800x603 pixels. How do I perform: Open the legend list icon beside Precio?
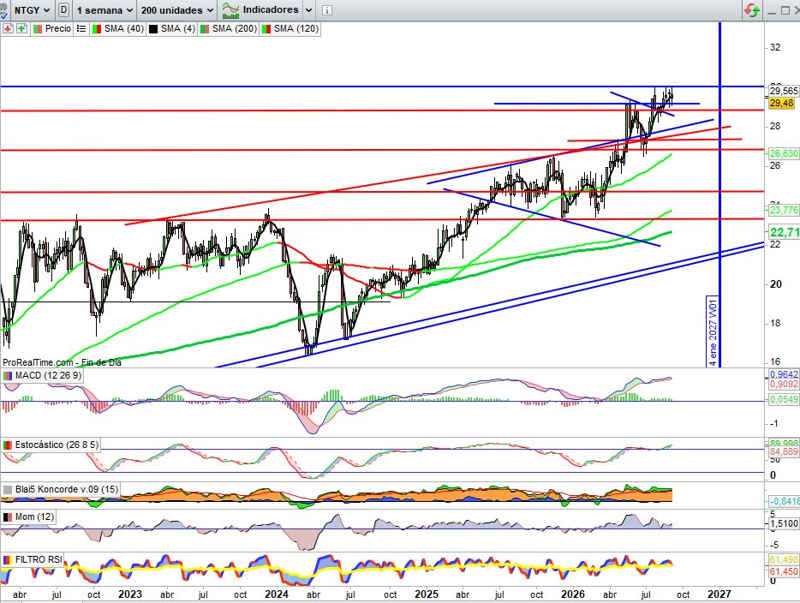coord(81,29)
